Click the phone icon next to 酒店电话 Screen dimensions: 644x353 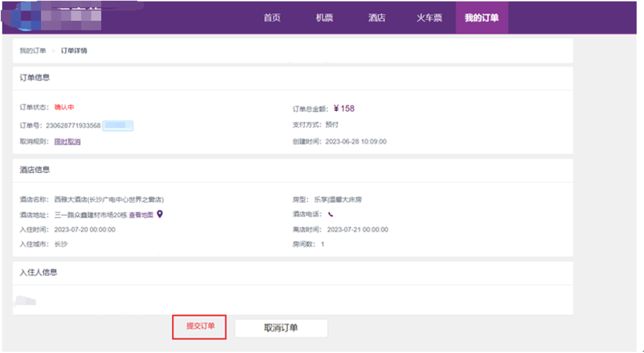(330, 215)
